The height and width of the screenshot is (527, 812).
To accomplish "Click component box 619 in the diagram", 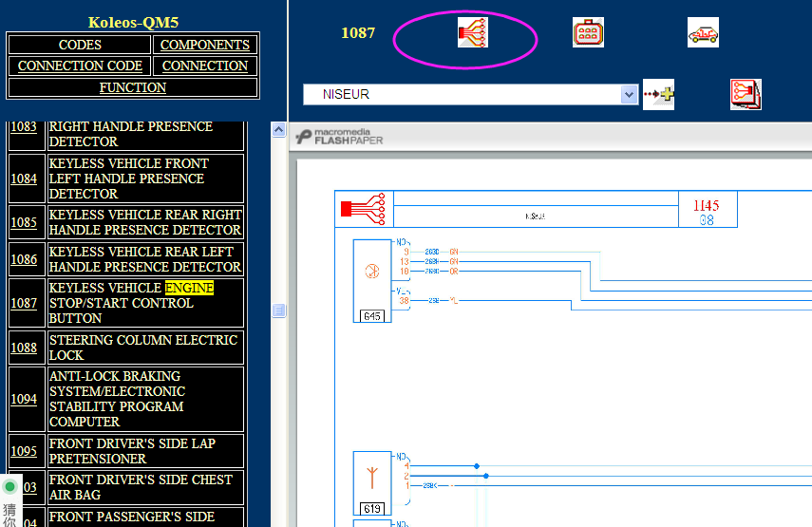I will [x=372, y=483].
